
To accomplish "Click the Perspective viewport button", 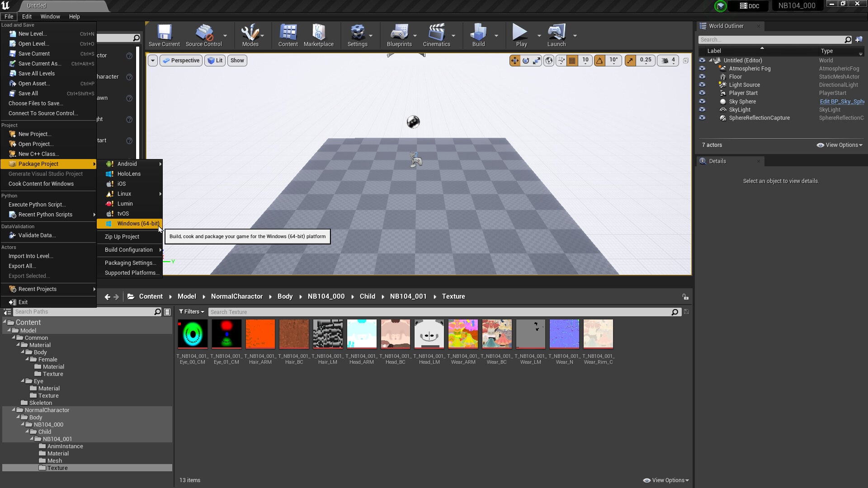I will [181, 61].
